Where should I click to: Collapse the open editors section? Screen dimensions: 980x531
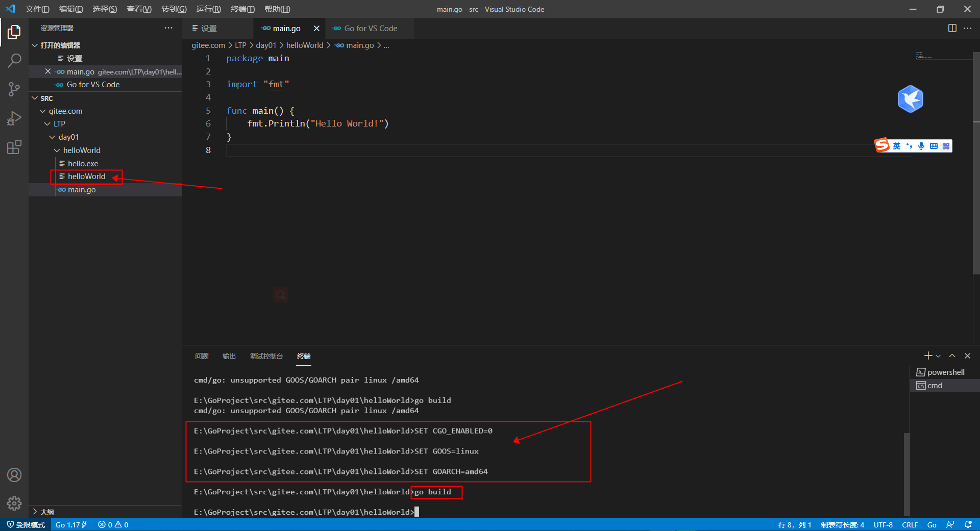pyautogui.click(x=106, y=45)
